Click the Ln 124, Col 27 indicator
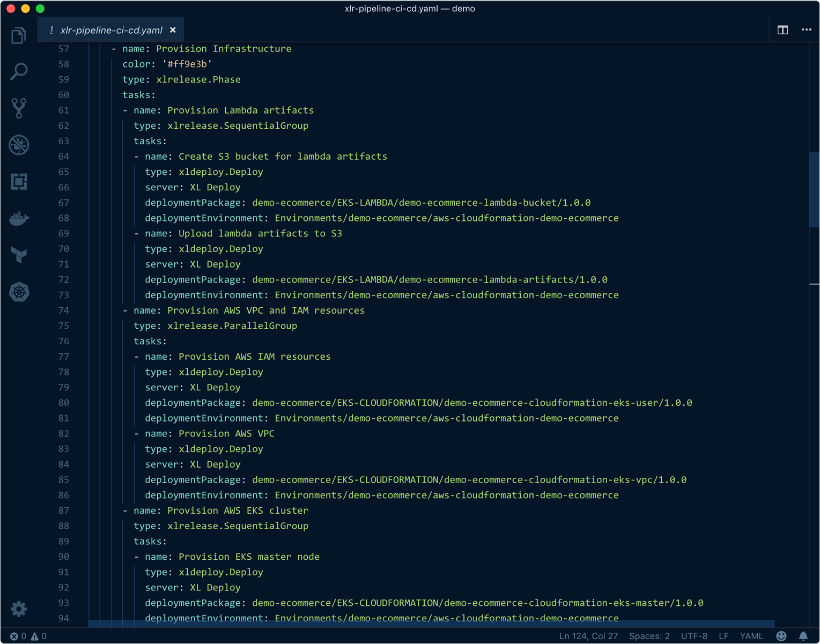 [588, 636]
